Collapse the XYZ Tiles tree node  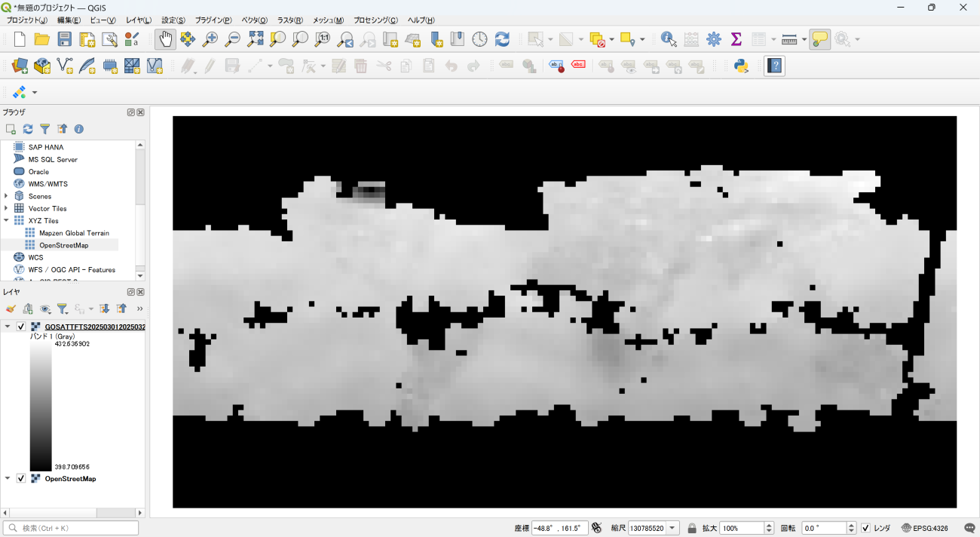pos(7,221)
